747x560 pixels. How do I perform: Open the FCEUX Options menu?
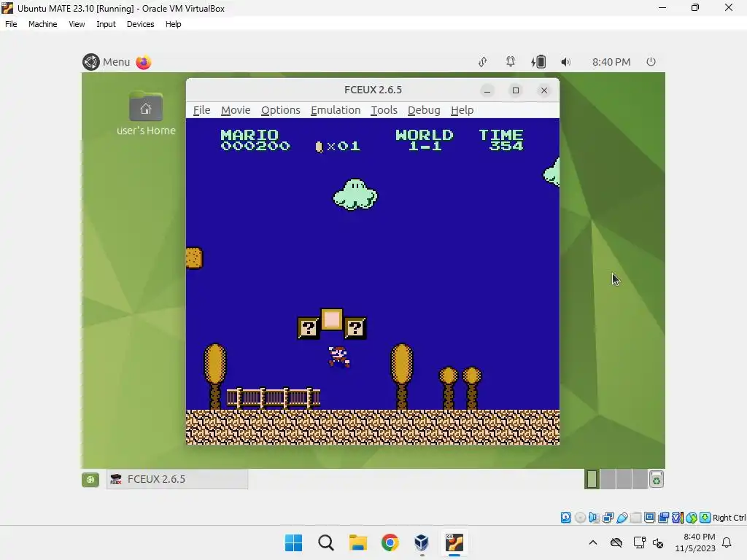(281, 110)
